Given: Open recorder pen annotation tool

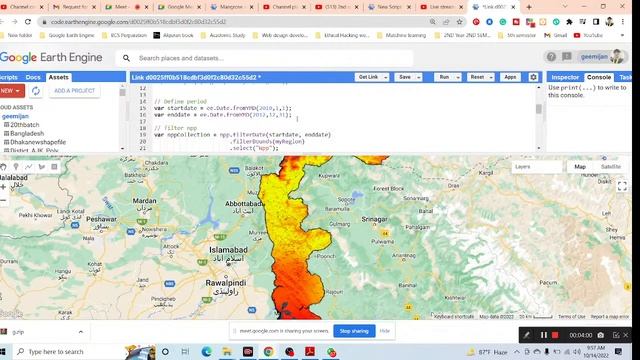Looking at the screenshot, I should (527, 335).
